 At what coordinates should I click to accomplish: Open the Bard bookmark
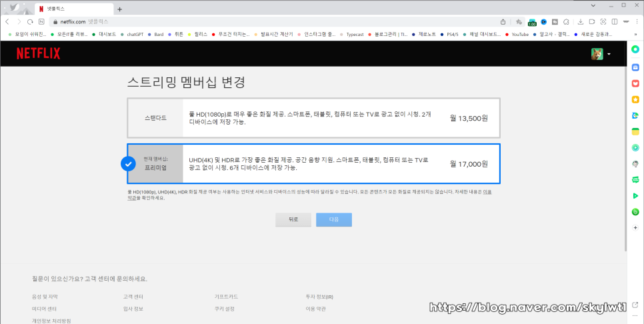click(x=155, y=35)
